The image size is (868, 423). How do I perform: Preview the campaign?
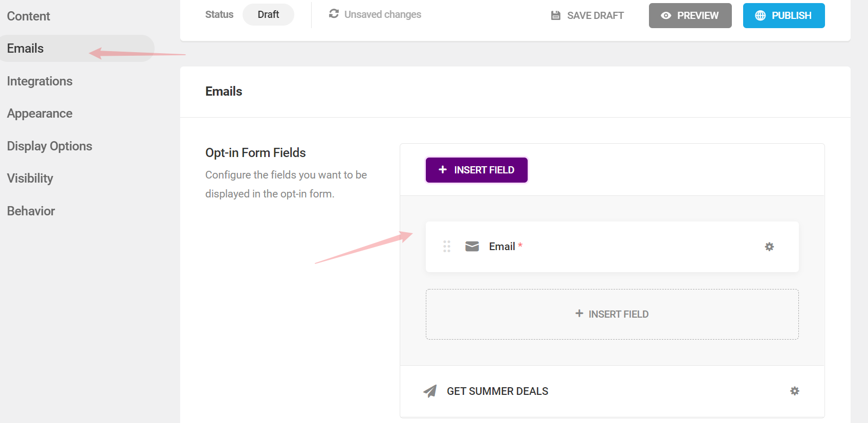pyautogui.click(x=690, y=15)
